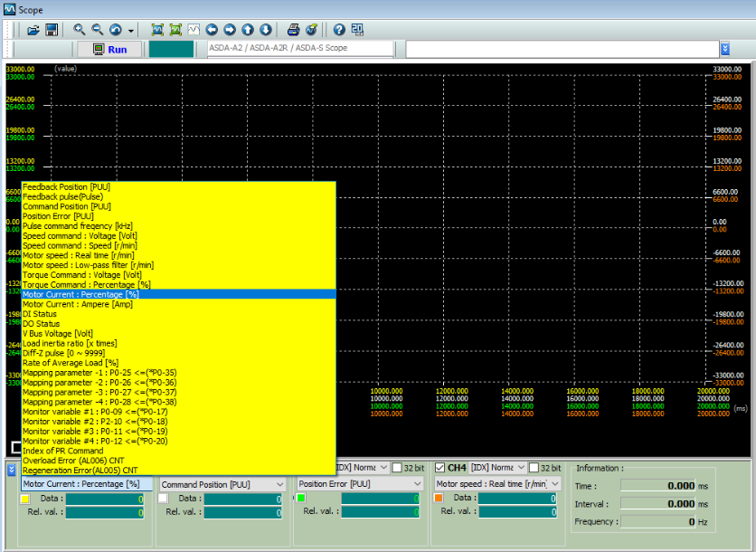This screenshot has width=756, height=552.
Task: Click the zoom out magnifier icon
Action: (x=98, y=30)
